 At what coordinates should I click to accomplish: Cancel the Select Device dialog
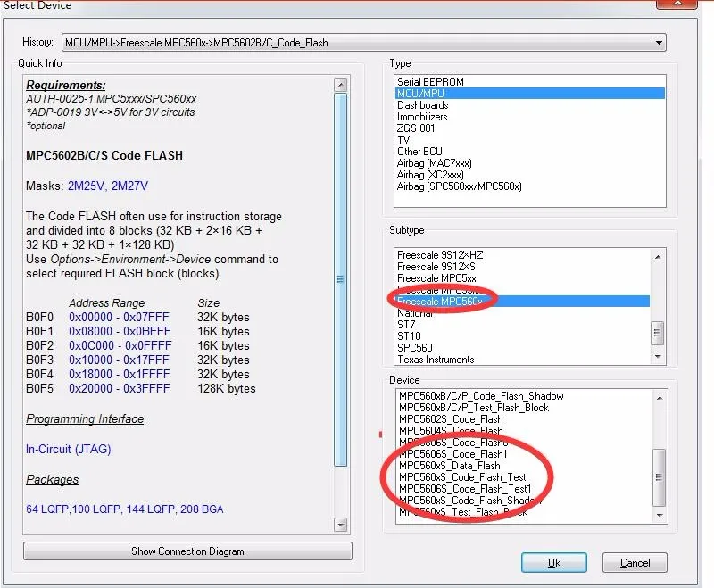(635, 563)
